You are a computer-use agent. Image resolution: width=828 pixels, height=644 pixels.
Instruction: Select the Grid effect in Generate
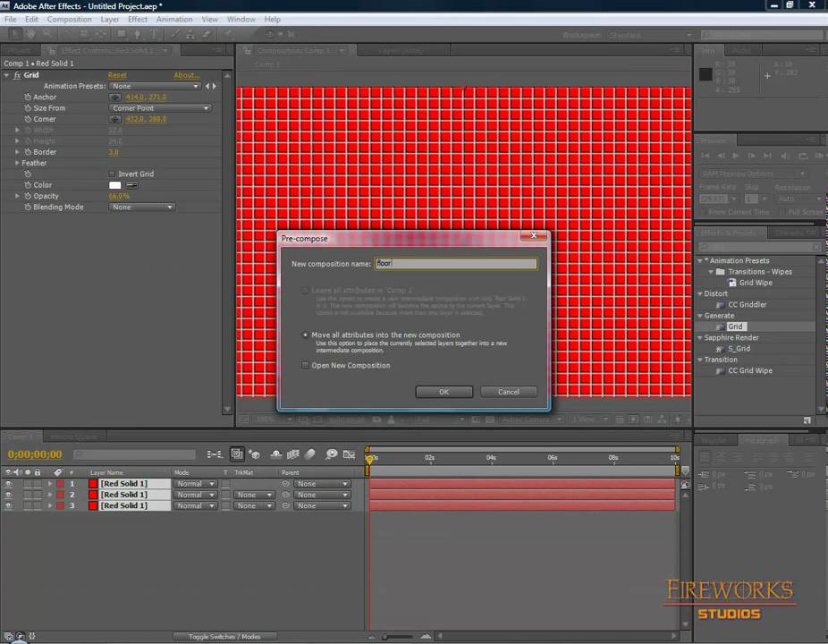[x=734, y=326]
